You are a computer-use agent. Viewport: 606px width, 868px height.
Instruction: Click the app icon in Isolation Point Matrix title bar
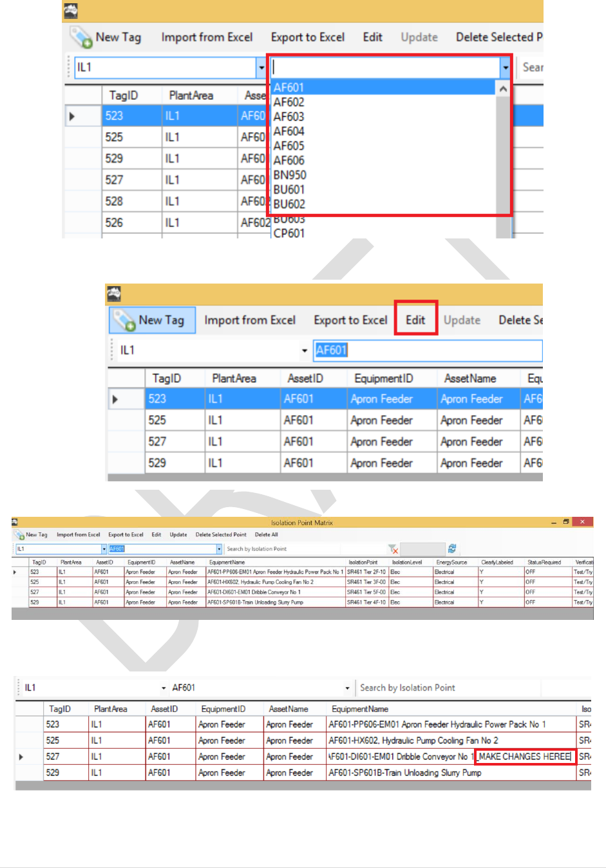click(15, 523)
